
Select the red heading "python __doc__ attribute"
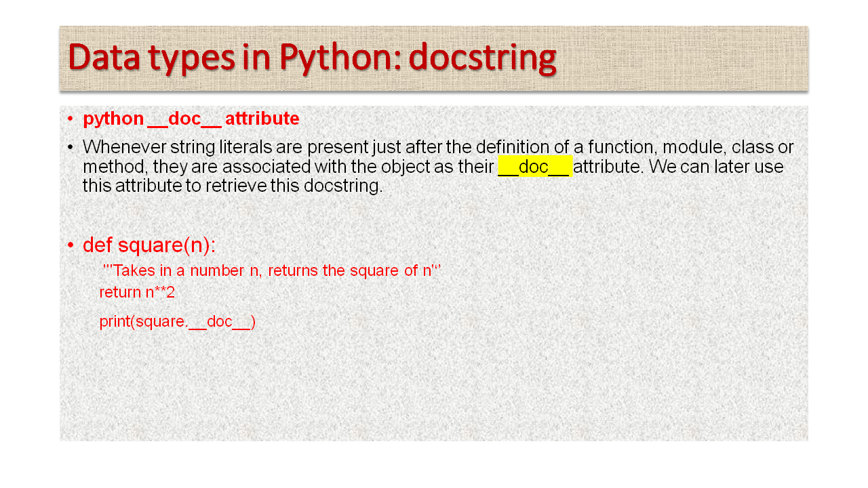pos(191,119)
